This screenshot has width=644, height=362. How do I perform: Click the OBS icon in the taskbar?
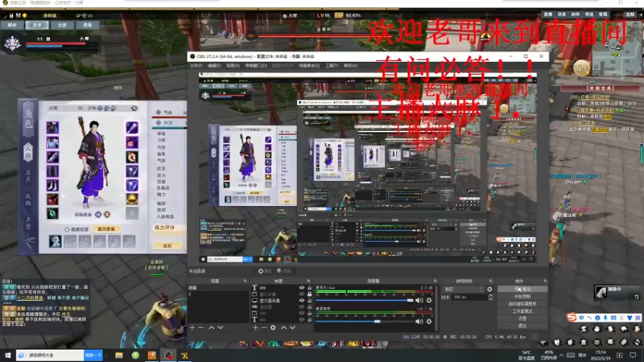[x=168, y=356]
